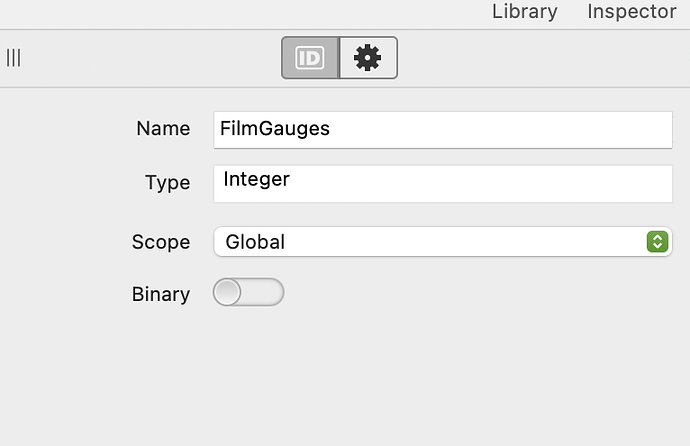This screenshot has width=690, height=446.
Task: Click the Type label
Action: click(x=168, y=183)
